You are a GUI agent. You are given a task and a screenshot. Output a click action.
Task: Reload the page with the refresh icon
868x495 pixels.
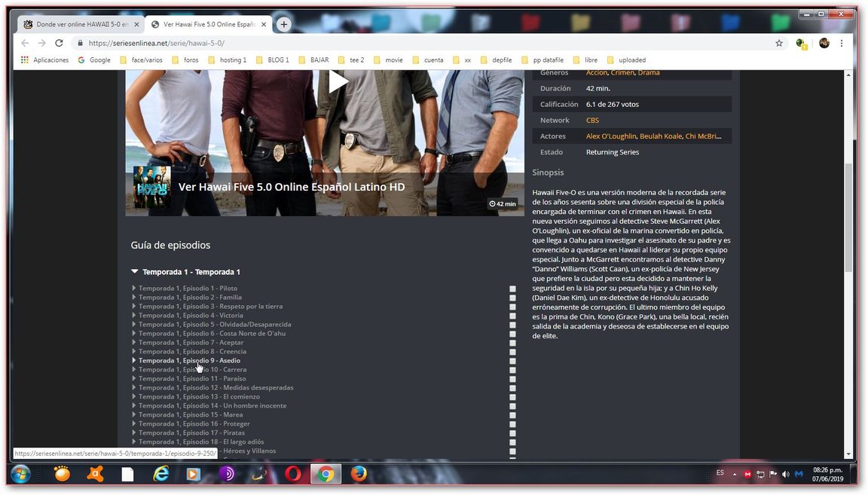pyautogui.click(x=60, y=43)
